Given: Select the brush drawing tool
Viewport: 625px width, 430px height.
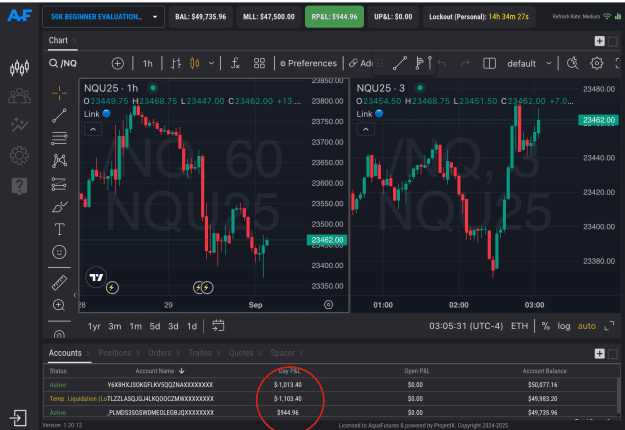Looking at the screenshot, I should click(59, 207).
